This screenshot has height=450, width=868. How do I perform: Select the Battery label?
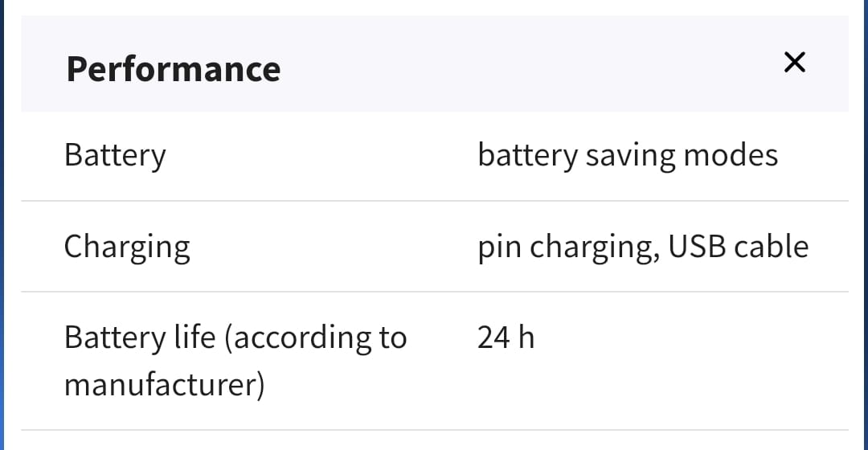point(115,155)
